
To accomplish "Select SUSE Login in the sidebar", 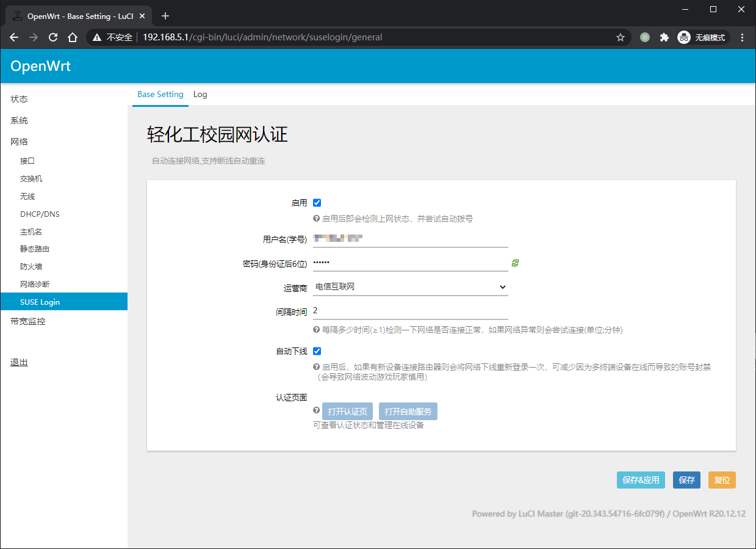I will pos(63,302).
